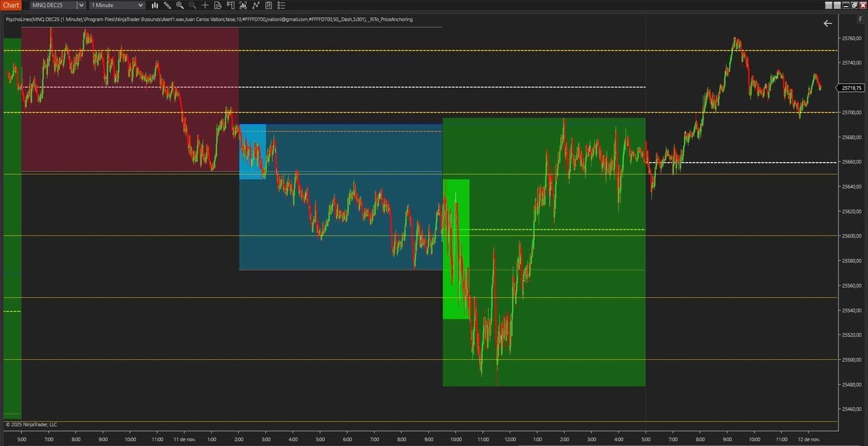Open the Strategies toolbar icon

[256, 5]
